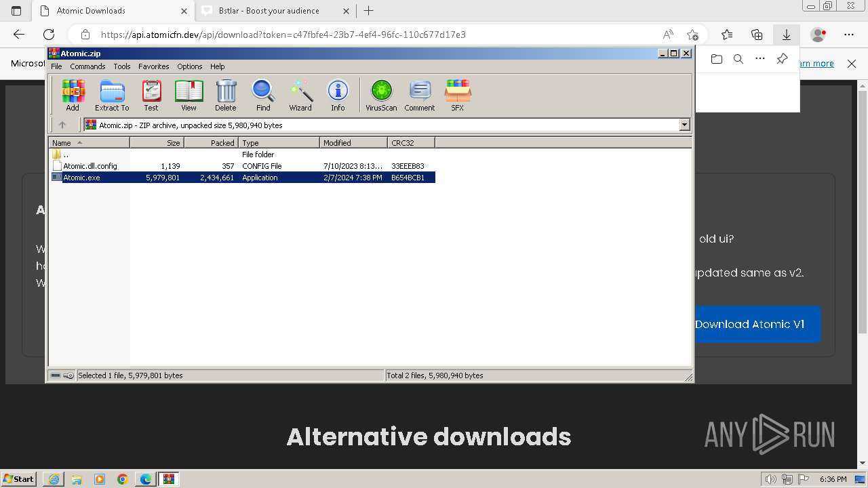Click the browser address bar URL
Screen dimensions: 868x488
[x=283, y=35]
